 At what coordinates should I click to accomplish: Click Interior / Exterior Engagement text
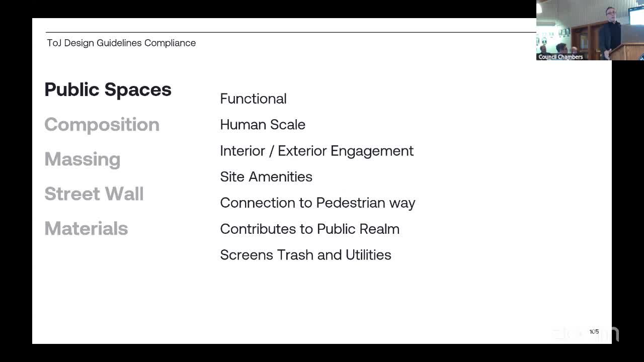pyautogui.click(x=316, y=151)
